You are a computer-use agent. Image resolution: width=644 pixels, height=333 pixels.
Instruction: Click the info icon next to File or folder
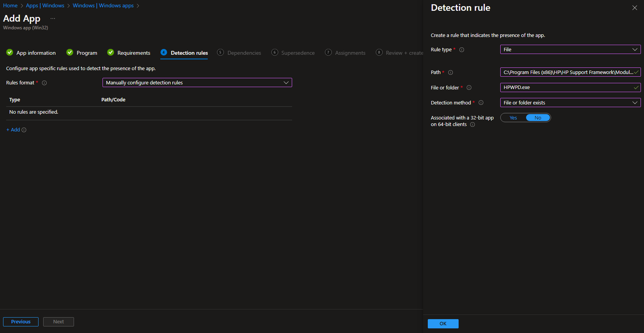click(x=469, y=87)
